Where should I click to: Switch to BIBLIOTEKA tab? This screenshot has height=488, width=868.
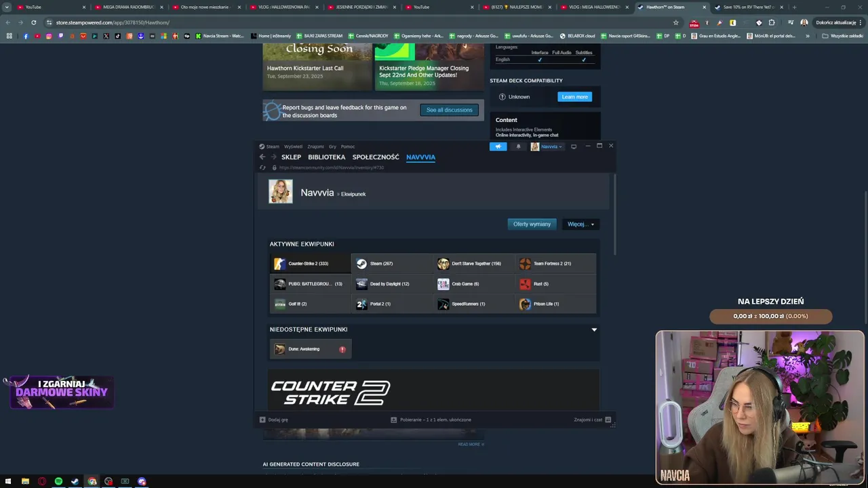coord(326,157)
